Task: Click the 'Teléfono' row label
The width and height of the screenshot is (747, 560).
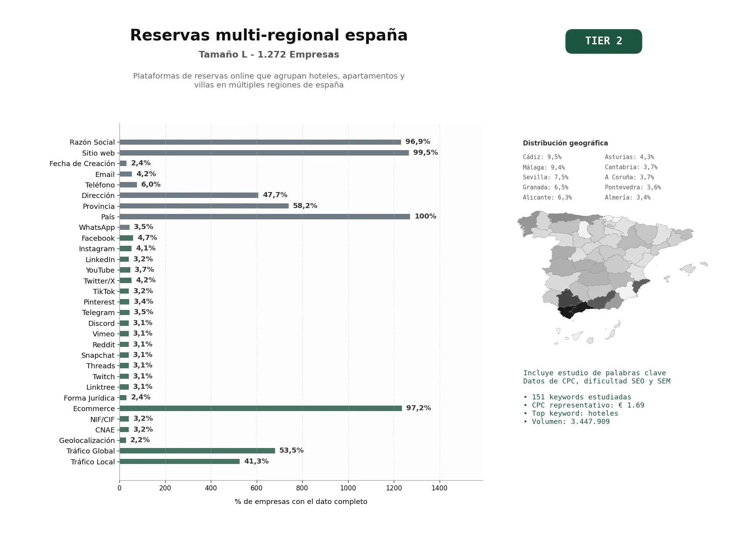Action: pos(100,185)
